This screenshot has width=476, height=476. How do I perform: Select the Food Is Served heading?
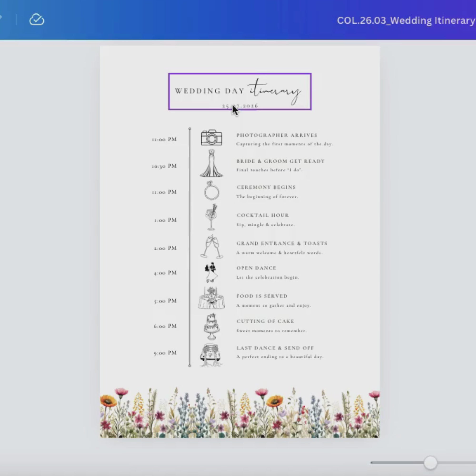click(262, 296)
